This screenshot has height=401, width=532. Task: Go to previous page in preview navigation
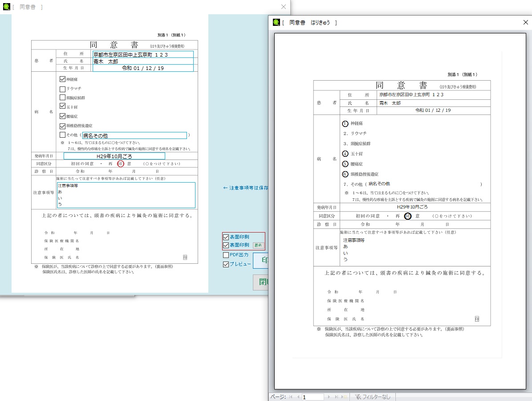298,397
